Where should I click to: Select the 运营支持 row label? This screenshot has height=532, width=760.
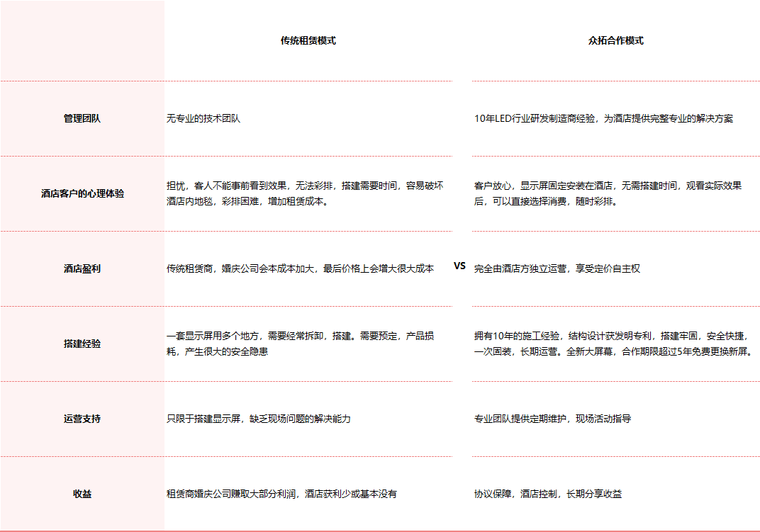coord(82,419)
